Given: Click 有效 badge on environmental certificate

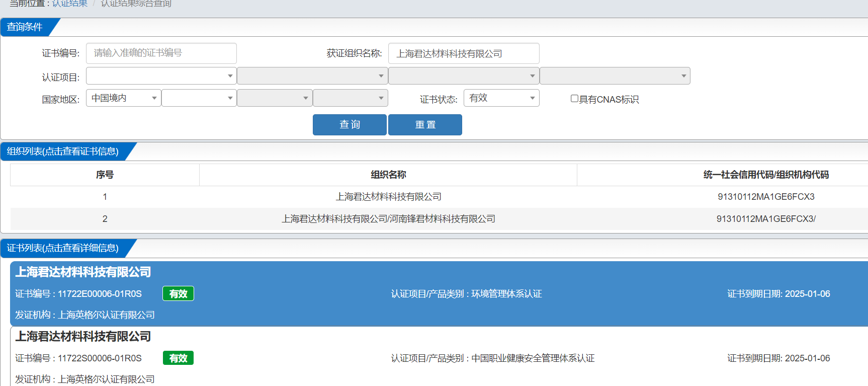Looking at the screenshot, I should (x=178, y=294).
